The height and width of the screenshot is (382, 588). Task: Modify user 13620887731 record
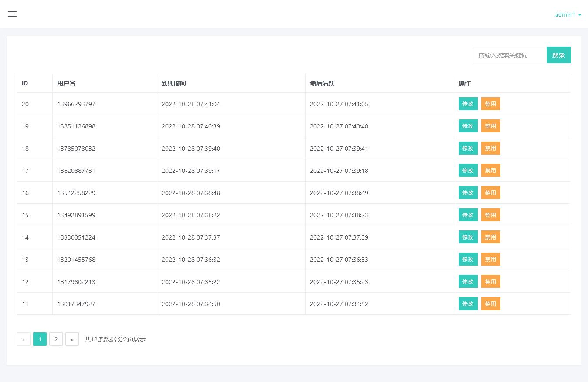(x=468, y=170)
